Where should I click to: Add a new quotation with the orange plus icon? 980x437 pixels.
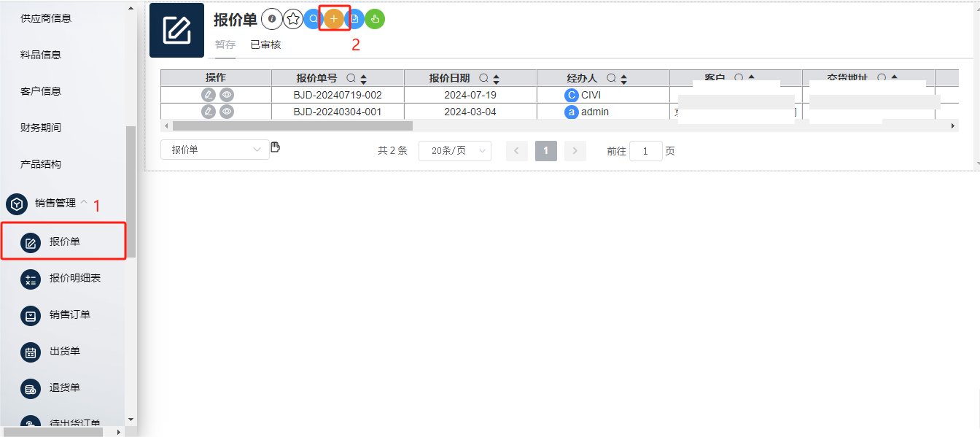pyautogui.click(x=334, y=19)
